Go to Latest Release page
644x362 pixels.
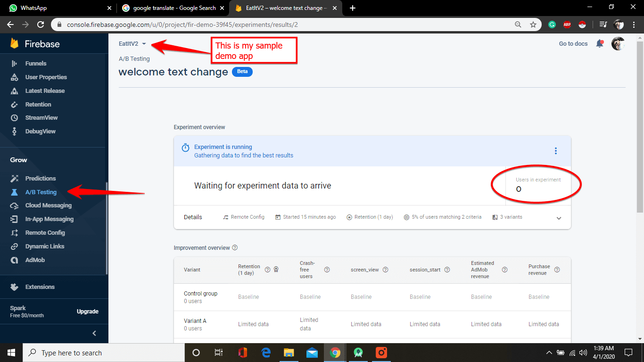click(45, 90)
